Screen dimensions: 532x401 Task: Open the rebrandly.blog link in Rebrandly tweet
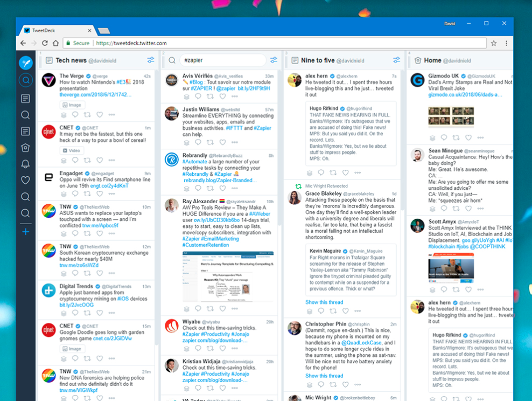click(220, 181)
